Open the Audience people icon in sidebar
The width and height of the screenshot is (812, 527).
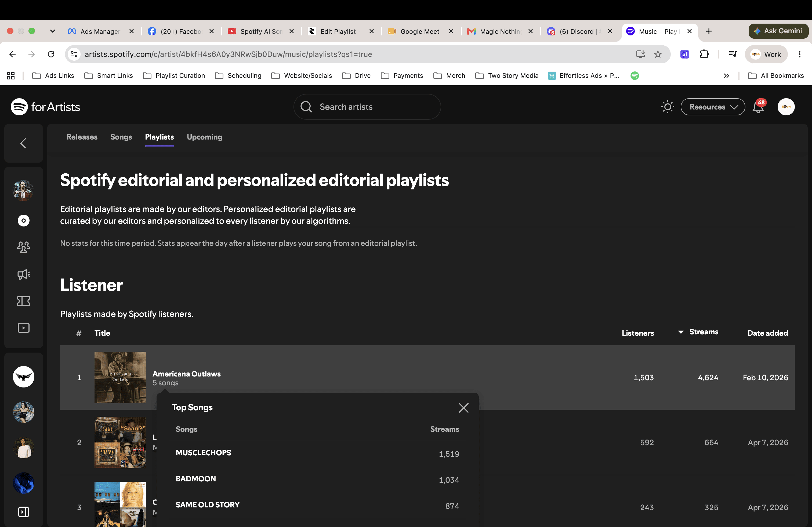pos(24,247)
